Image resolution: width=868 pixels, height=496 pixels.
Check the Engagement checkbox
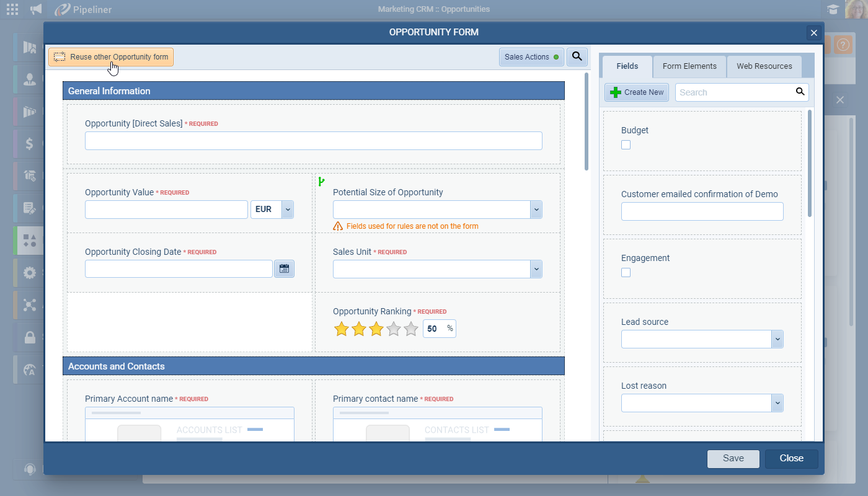(x=626, y=272)
